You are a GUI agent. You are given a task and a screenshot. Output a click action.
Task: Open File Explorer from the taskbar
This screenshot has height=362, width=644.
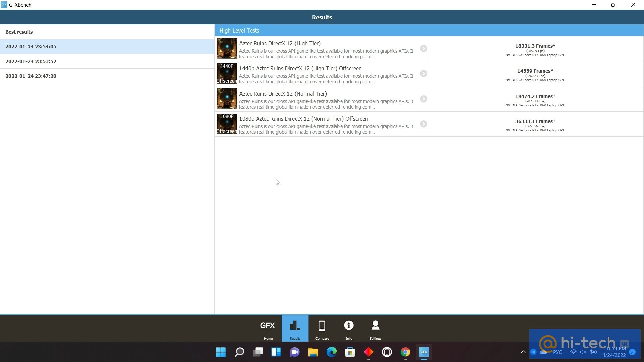(x=313, y=352)
